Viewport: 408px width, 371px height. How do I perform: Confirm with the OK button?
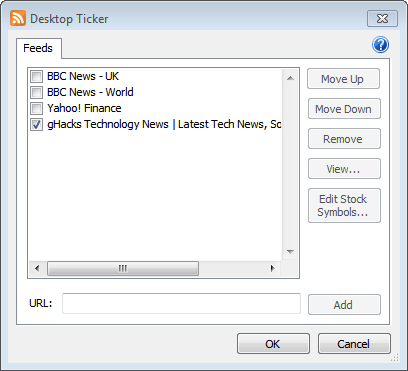pos(273,344)
